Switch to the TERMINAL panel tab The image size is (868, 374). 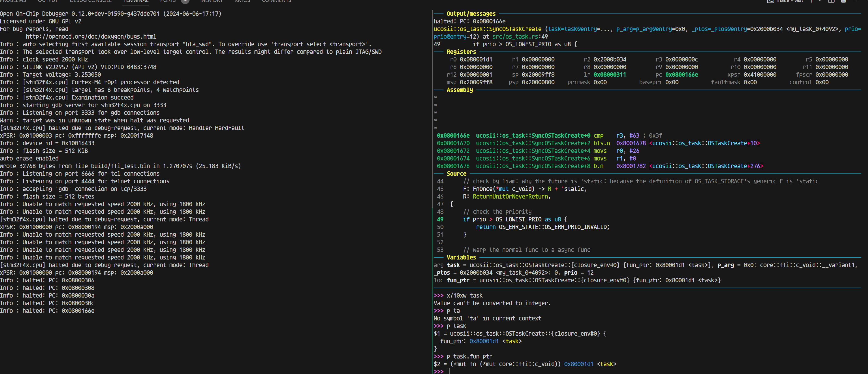pyautogui.click(x=136, y=1)
